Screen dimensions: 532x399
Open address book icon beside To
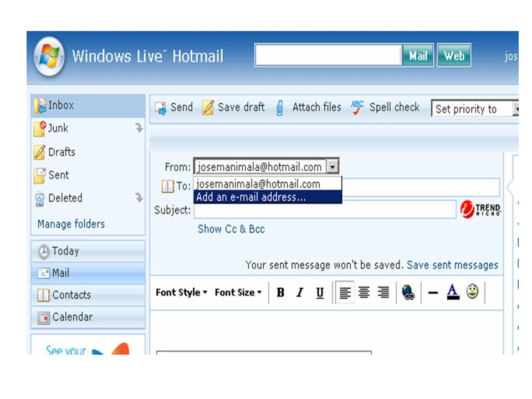pos(167,186)
